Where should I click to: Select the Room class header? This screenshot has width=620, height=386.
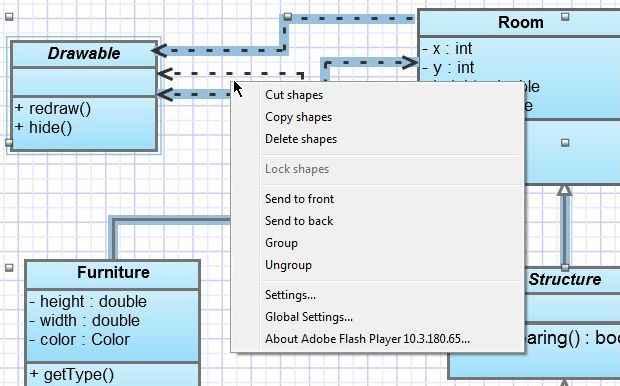click(x=520, y=23)
